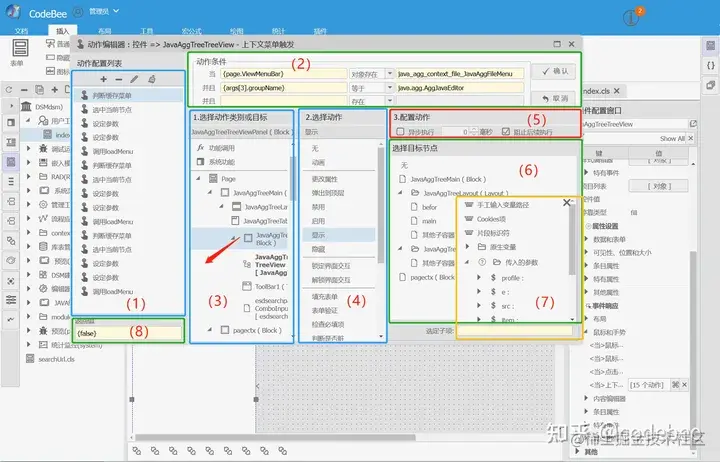Viewport: 720px width, 462px height.
Task: Toggle the 异步执行 checkbox
Action: 400,132
